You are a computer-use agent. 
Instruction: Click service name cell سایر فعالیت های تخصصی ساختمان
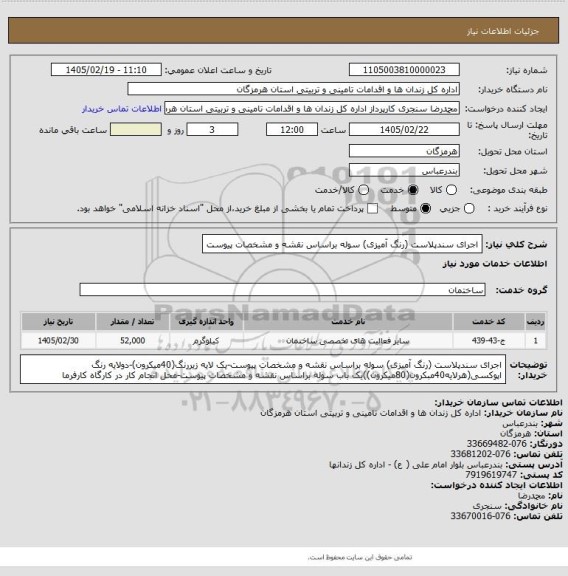[x=348, y=341]
